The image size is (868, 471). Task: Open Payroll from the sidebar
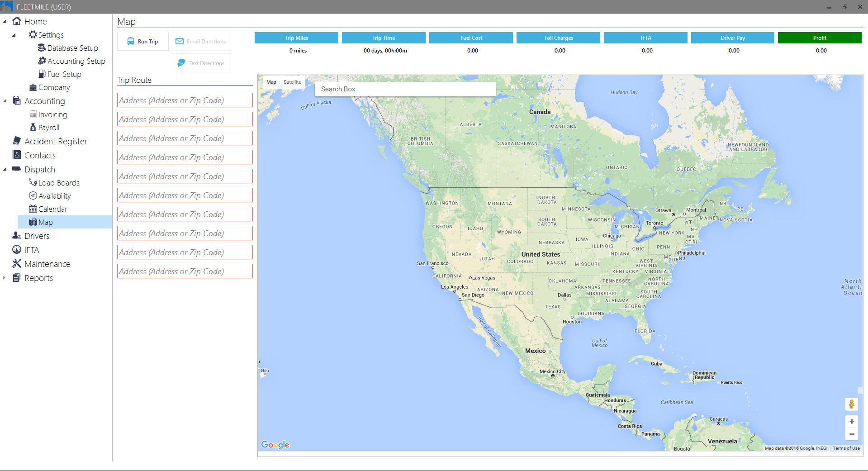pyautogui.click(x=48, y=128)
